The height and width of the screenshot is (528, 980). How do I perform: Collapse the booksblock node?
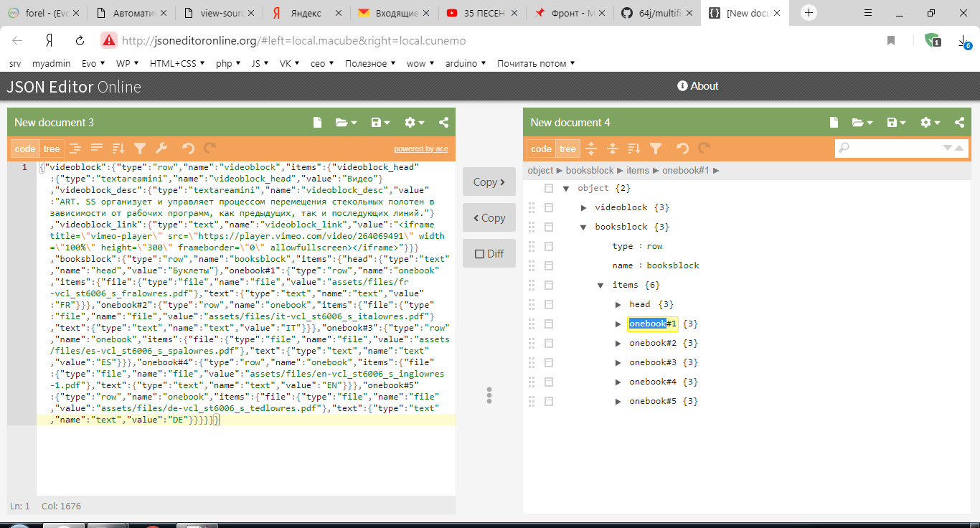(x=583, y=227)
